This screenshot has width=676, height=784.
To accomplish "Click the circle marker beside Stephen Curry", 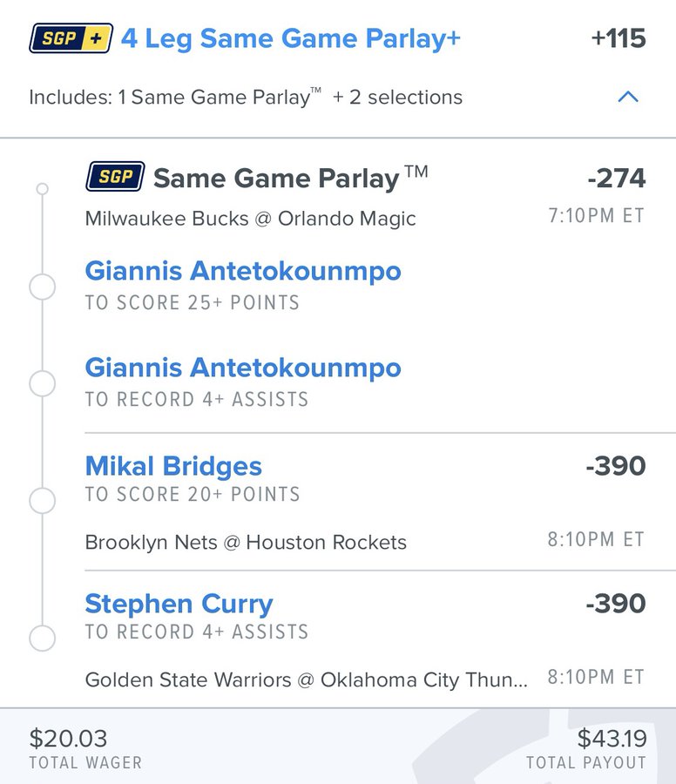I will click(x=42, y=639).
